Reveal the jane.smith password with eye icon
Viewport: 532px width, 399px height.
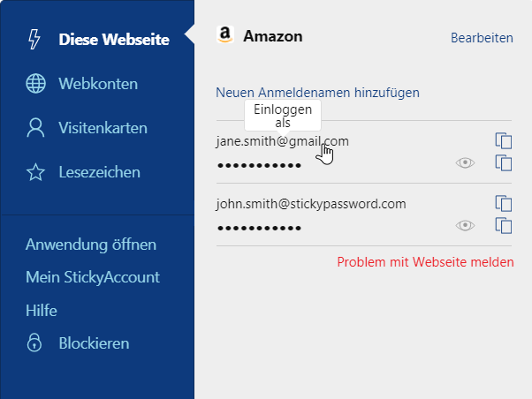(465, 163)
